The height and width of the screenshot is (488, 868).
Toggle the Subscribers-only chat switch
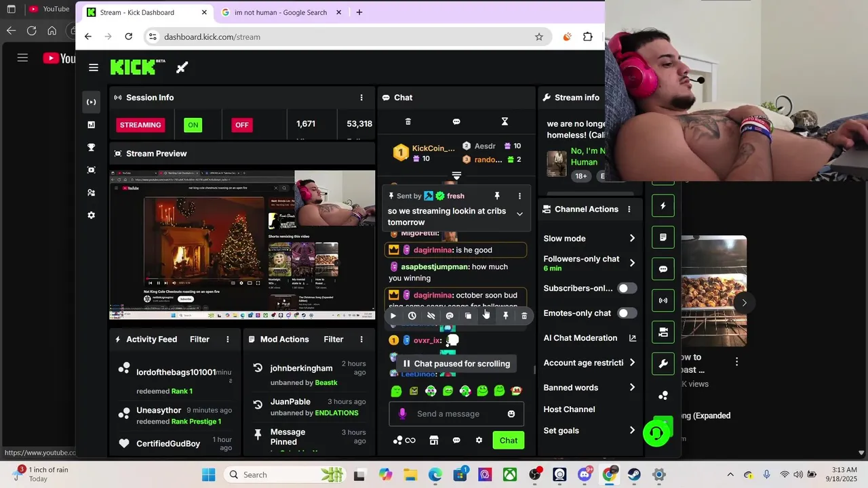[627, 288]
